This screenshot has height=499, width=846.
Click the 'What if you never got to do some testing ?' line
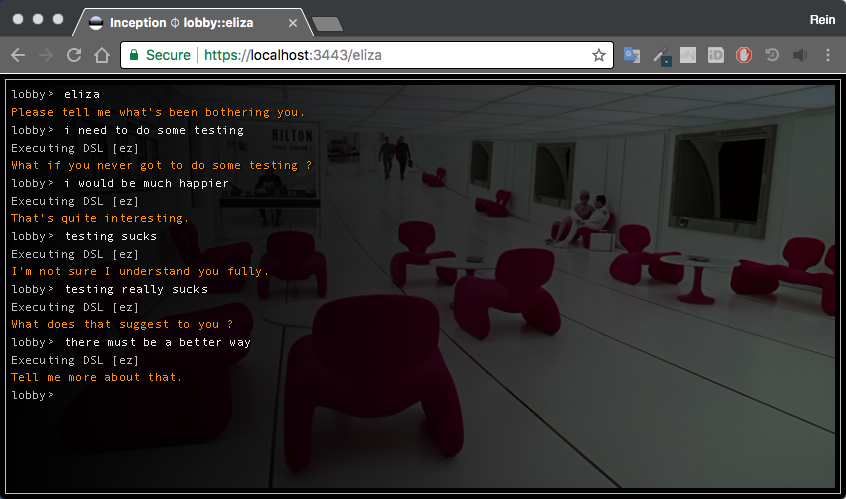(161, 165)
